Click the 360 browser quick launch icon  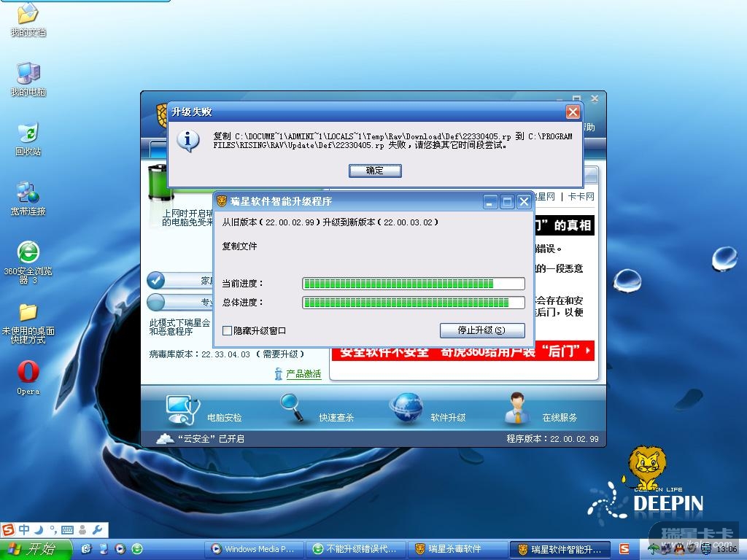[137, 549]
